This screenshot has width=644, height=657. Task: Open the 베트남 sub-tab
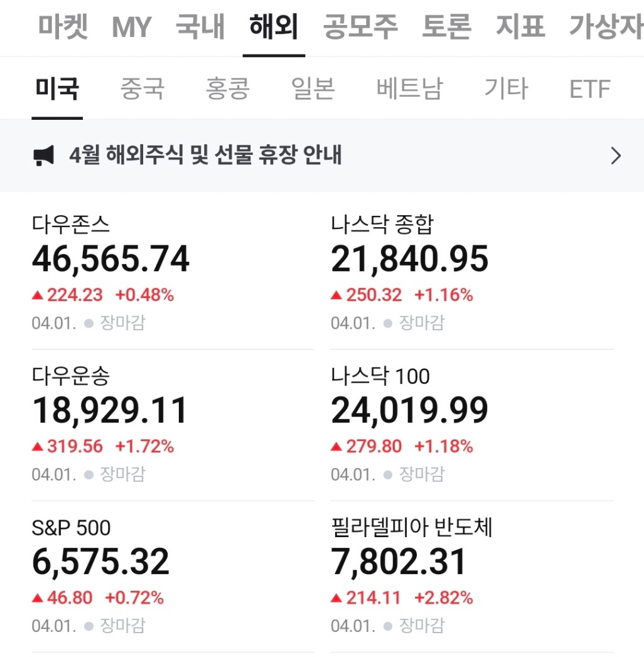tap(409, 89)
